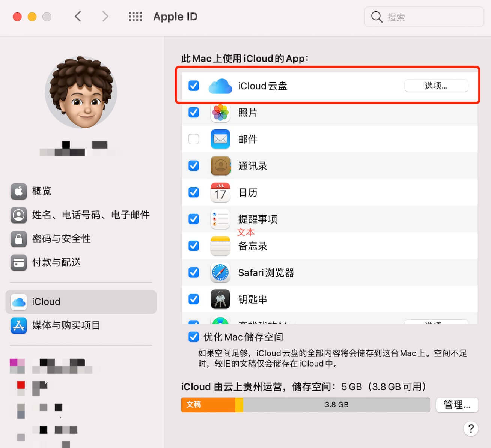
Task: Uncheck the 日历 checkbox
Action: click(194, 192)
